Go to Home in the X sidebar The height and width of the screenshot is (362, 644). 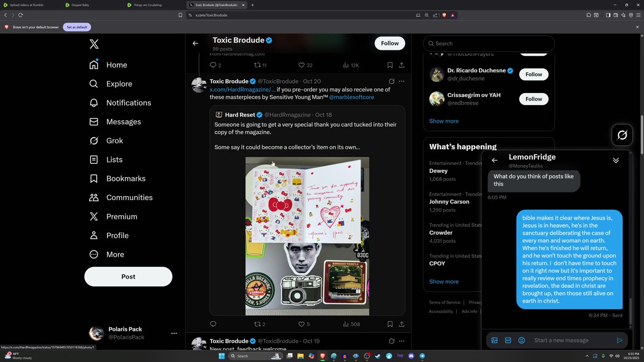(x=108, y=65)
